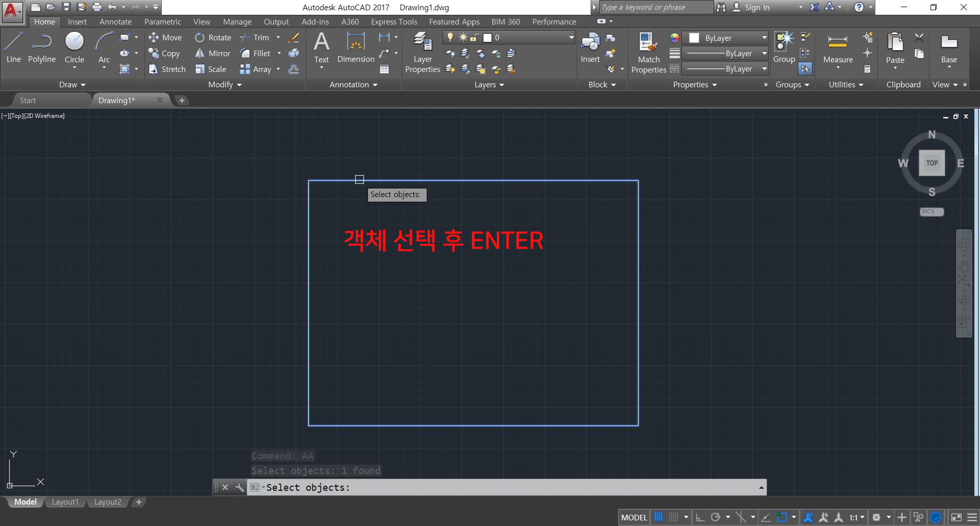The image size is (980, 526).
Task: Click the TOP face of the ViewCube
Action: [x=932, y=163]
